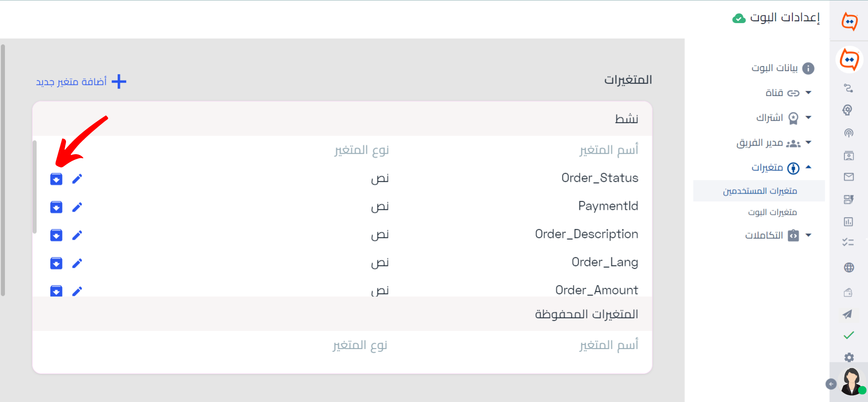Screen dimensions: 868x402
Task: Click أضافة متغير جديد add variable link
Action: [x=81, y=81]
